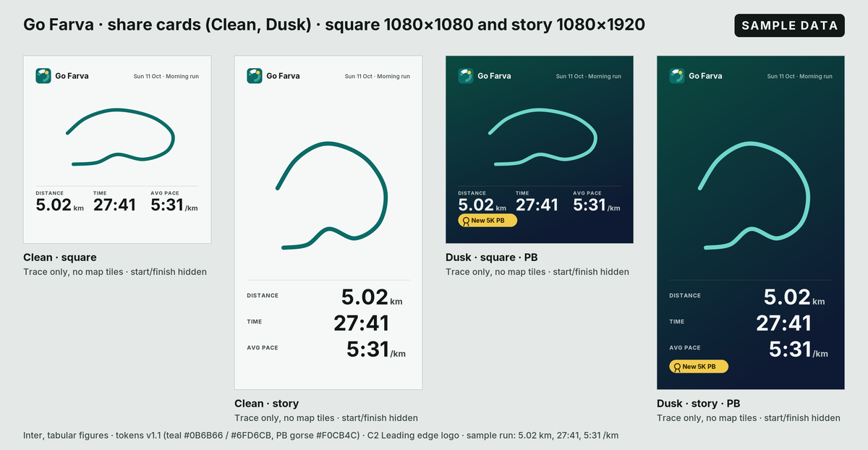Select the route trace on Dusk story card
Image resolution: width=868 pixels, height=450 pixels.
[x=754, y=195]
